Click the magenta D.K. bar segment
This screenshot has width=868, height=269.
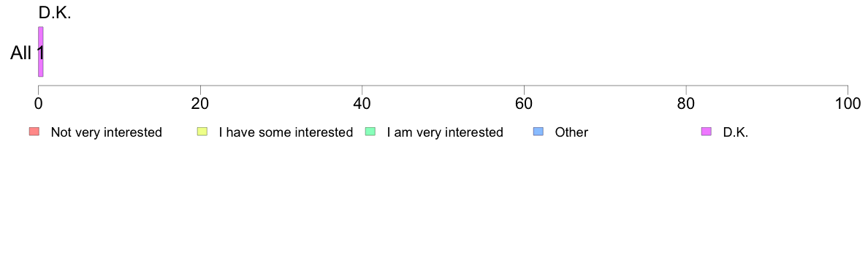(x=40, y=51)
